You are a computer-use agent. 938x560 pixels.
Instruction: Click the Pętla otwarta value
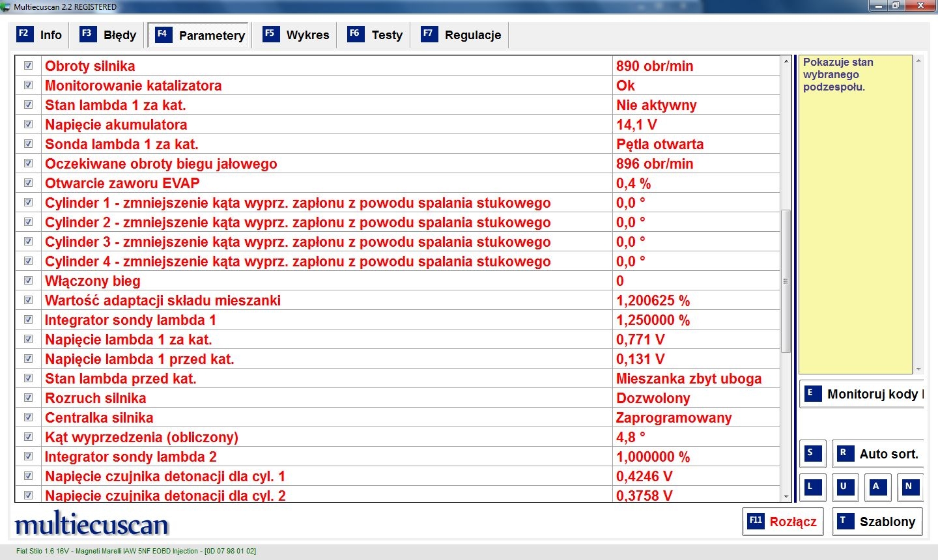click(x=660, y=144)
